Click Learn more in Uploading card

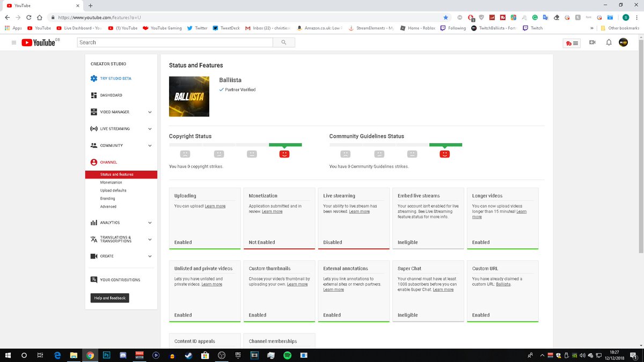215,206
